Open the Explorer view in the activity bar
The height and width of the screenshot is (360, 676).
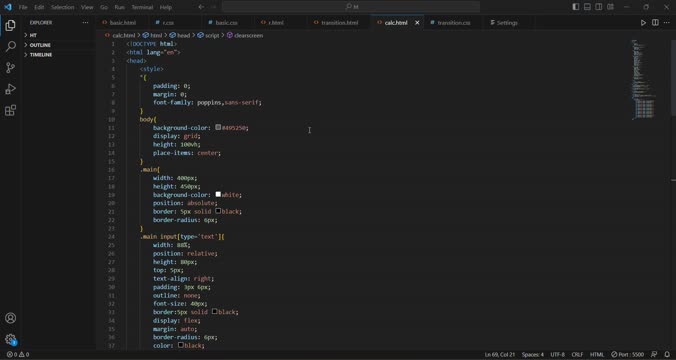tap(10, 25)
